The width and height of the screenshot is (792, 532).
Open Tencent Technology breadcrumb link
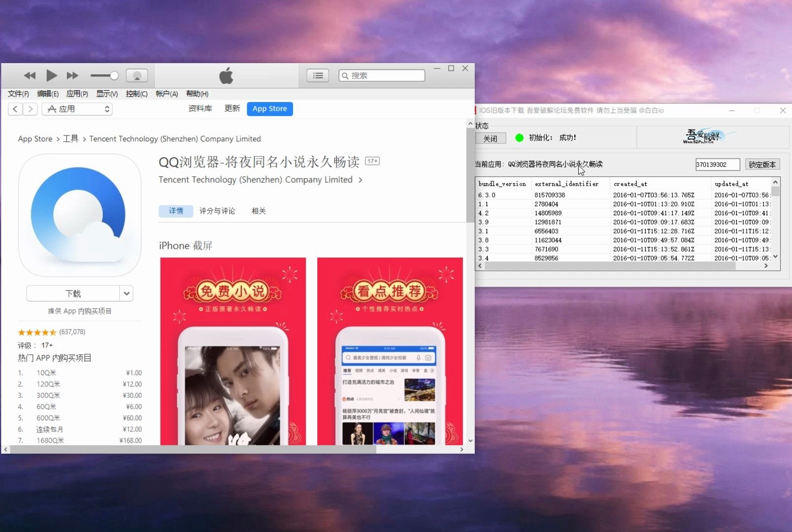pyautogui.click(x=175, y=139)
